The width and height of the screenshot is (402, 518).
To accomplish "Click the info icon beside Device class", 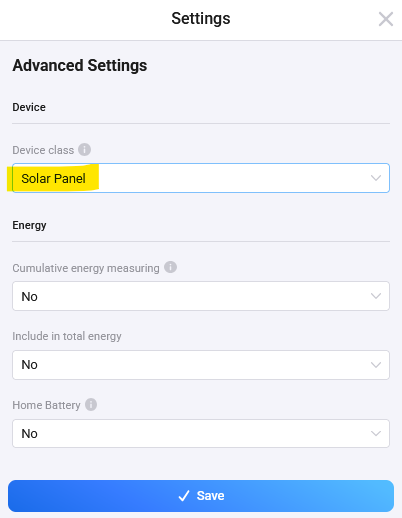I will point(84,149).
